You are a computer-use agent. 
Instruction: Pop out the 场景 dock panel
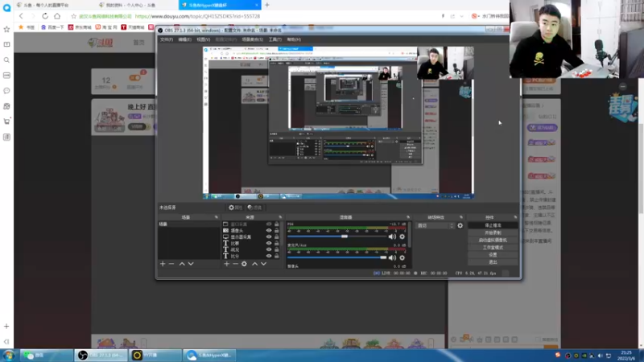click(217, 217)
